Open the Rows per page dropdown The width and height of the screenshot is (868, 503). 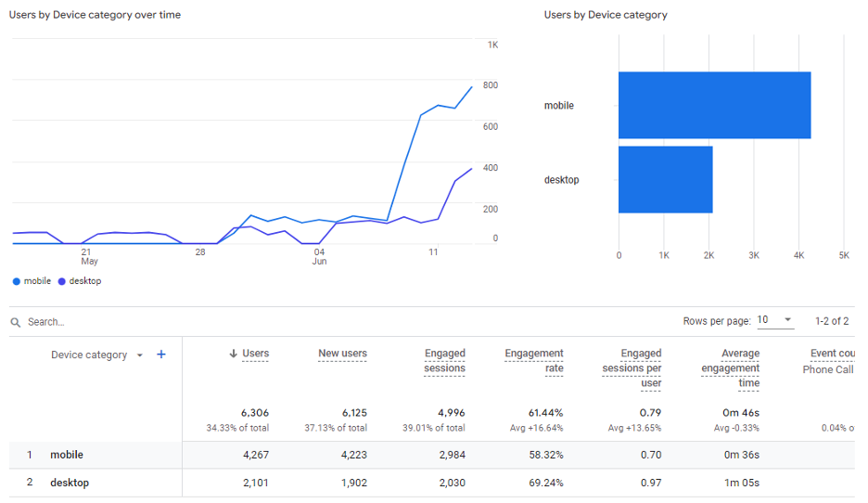pyautogui.click(x=775, y=320)
